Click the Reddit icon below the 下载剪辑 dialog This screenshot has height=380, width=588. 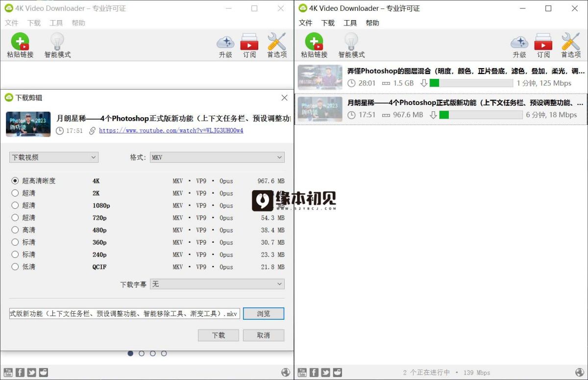click(44, 373)
